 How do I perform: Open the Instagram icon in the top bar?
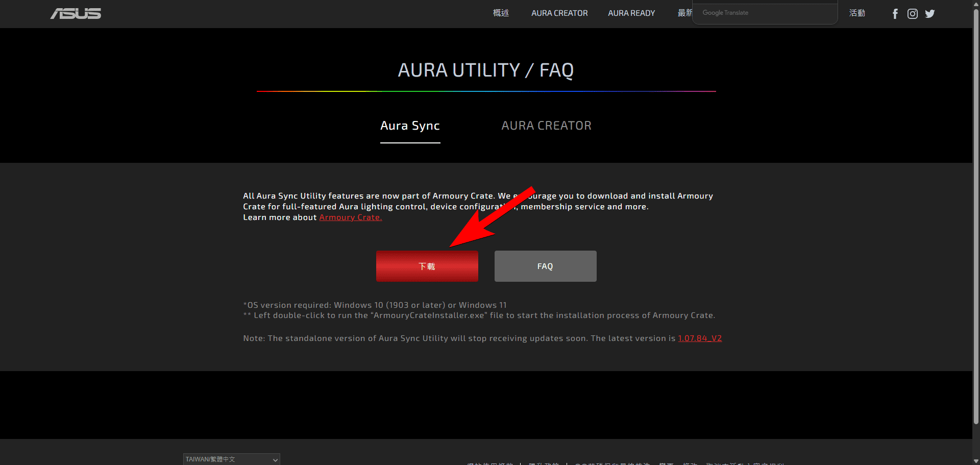pos(913,14)
